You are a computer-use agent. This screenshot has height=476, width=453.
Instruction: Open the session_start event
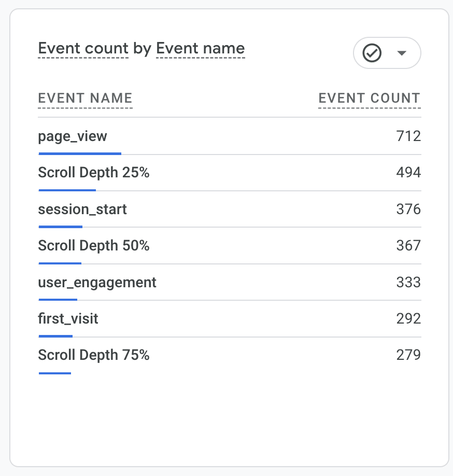pyautogui.click(x=82, y=209)
